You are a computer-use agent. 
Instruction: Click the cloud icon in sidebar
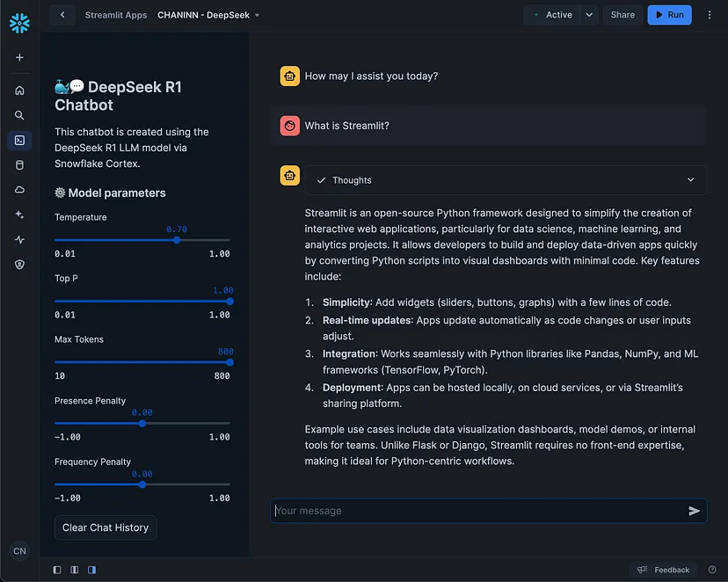[19, 190]
